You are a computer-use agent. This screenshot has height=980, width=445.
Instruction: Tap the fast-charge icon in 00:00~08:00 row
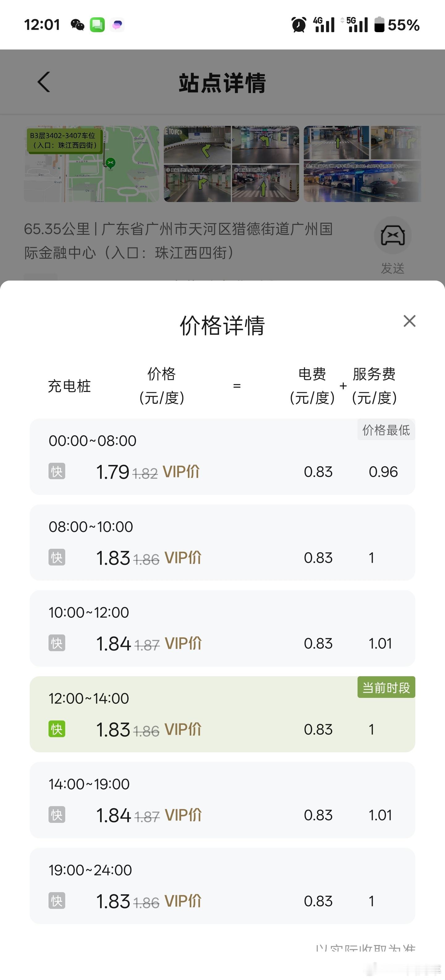pyautogui.click(x=57, y=471)
